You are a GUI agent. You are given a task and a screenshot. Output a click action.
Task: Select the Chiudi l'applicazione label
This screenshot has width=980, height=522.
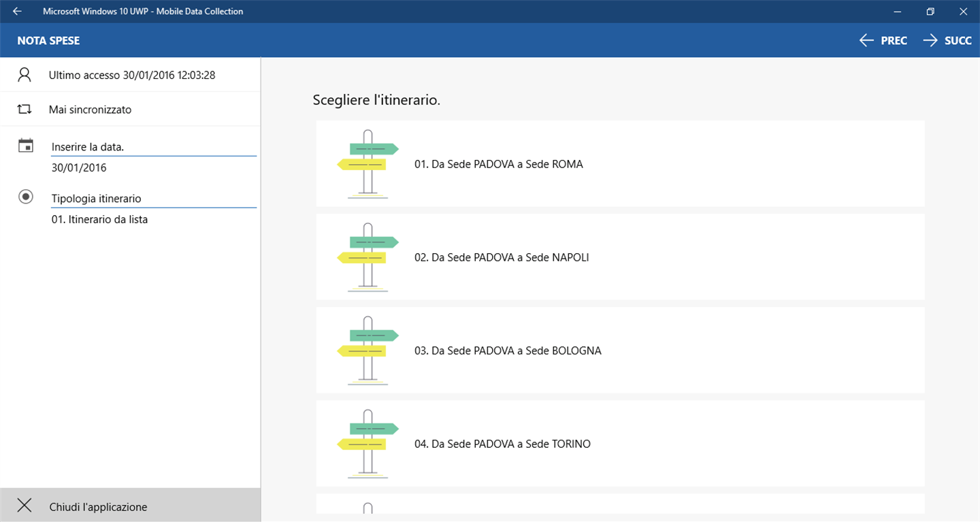click(x=98, y=507)
